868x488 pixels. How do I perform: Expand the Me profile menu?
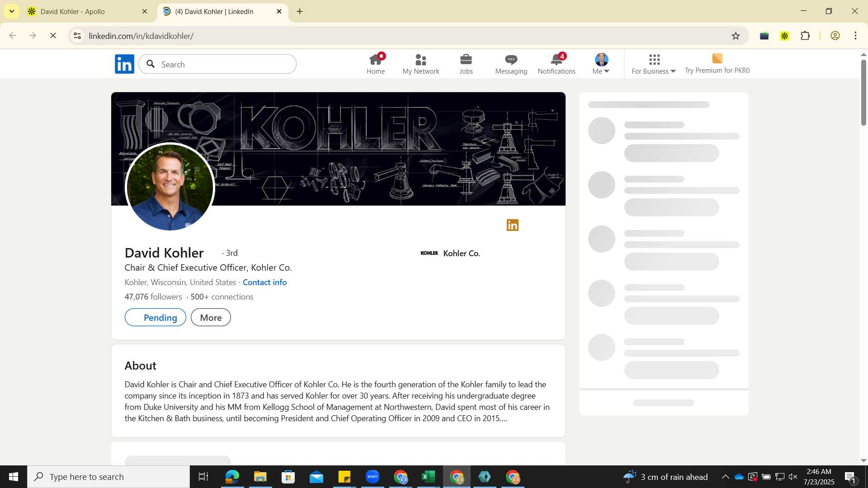click(601, 64)
